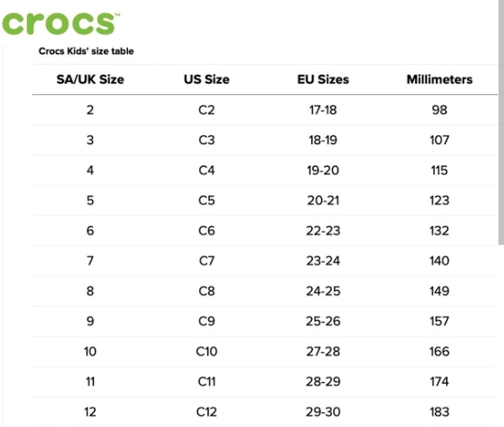504x427 pixels.
Task: Click the 98 millimeters value
Action: [x=440, y=110]
